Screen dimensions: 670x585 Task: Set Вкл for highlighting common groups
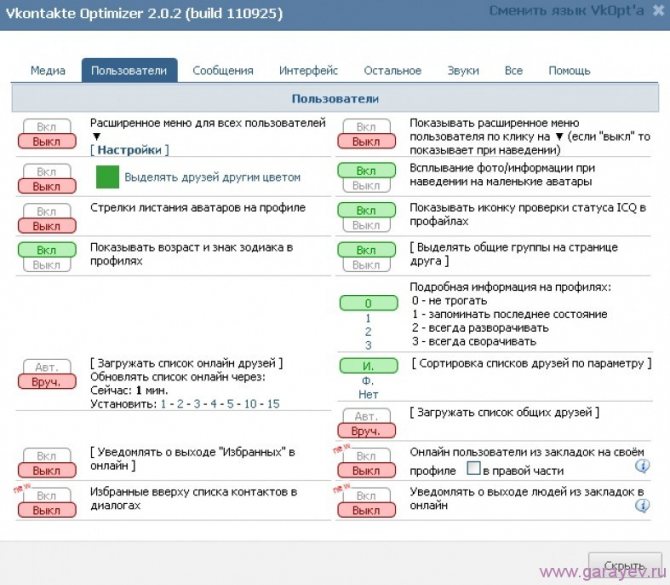pyautogui.click(x=366, y=250)
